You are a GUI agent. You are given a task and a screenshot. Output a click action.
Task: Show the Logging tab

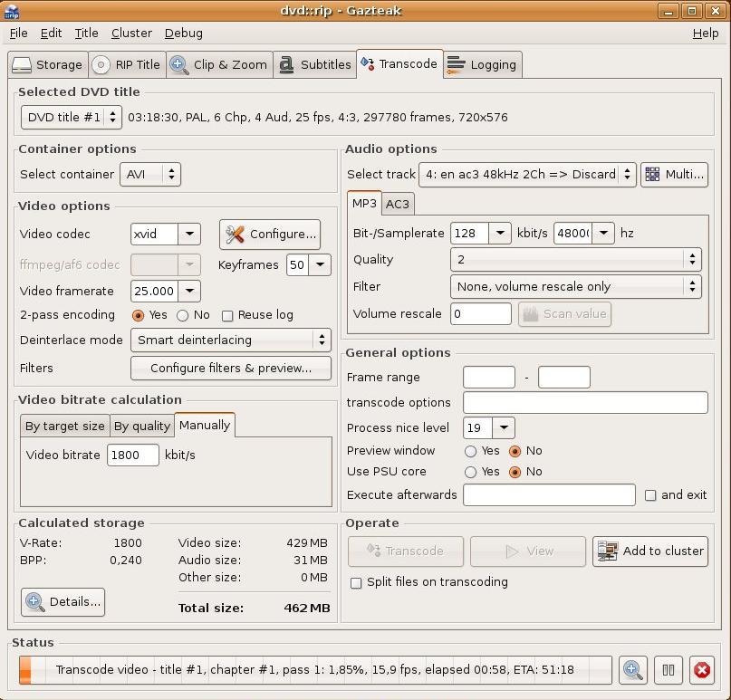pos(483,64)
